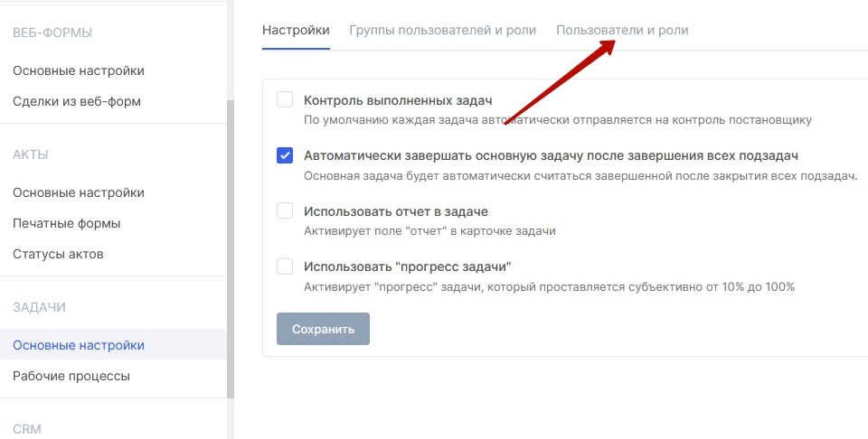Click Использовать отчет в задаче label
This screenshot has height=439, width=868.
396,211
